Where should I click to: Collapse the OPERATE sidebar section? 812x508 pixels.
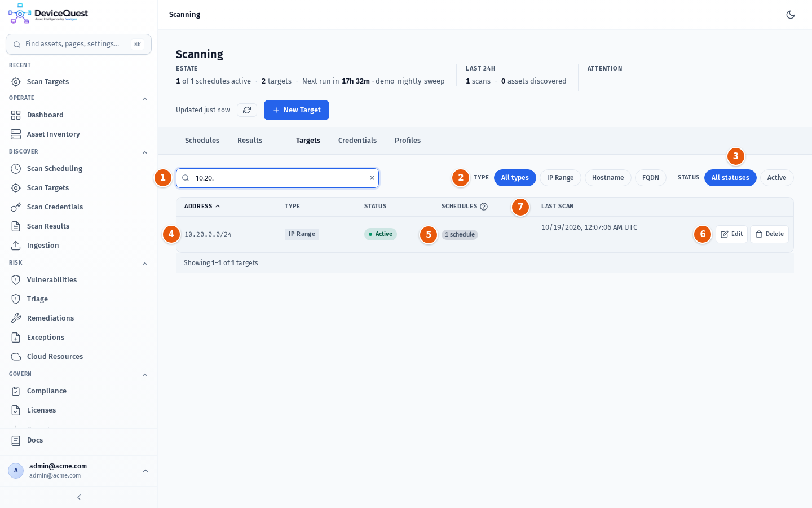pos(145,99)
